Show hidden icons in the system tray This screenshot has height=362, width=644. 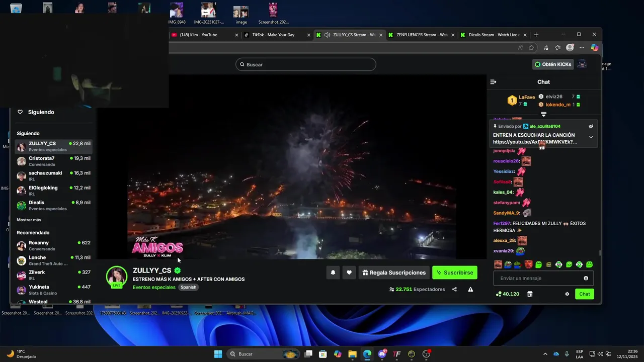pos(545,354)
